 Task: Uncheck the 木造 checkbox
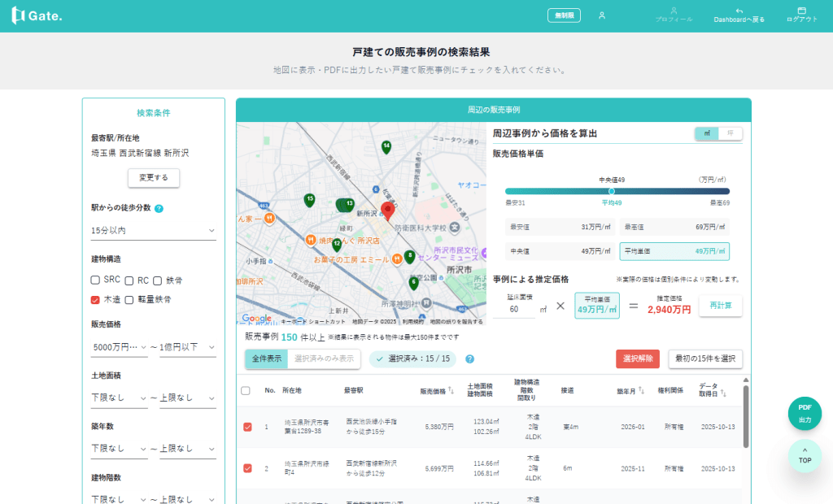pos(96,299)
